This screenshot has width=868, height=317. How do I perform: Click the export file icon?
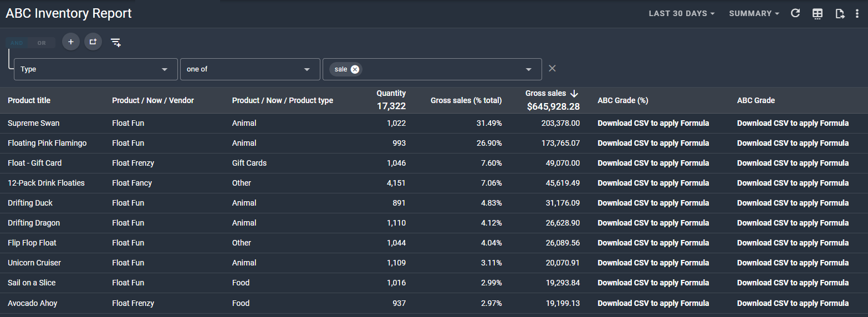[840, 14]
